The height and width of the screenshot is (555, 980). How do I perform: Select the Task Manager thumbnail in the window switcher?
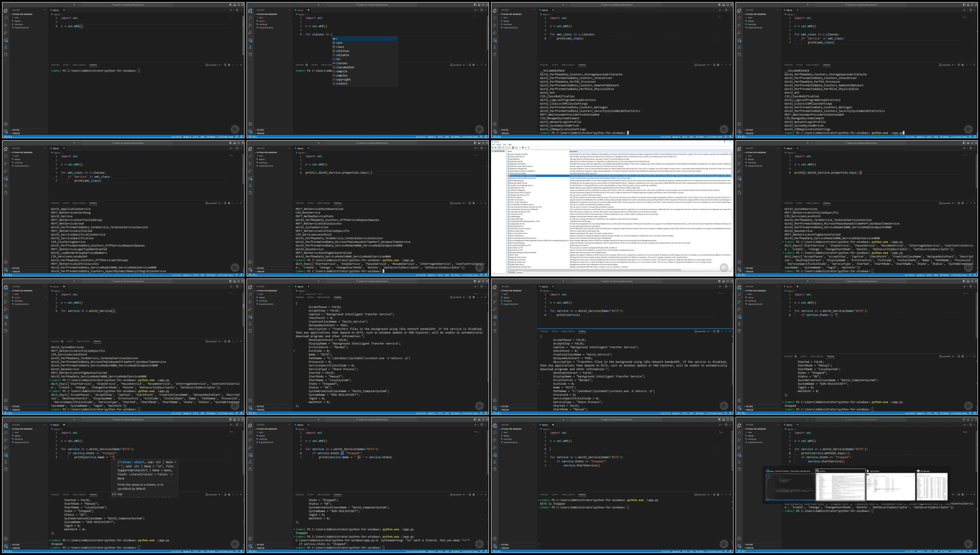tap(932, 485)
